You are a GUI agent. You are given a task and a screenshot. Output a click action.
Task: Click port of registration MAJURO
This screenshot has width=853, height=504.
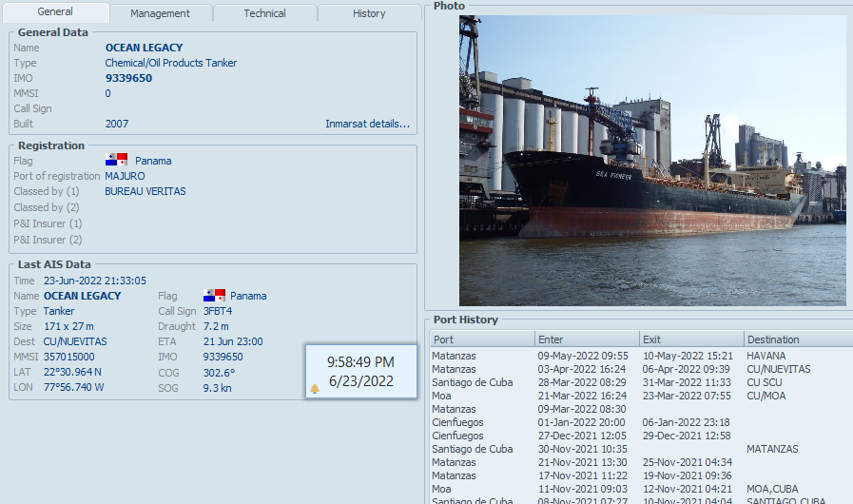coord(125,176)
